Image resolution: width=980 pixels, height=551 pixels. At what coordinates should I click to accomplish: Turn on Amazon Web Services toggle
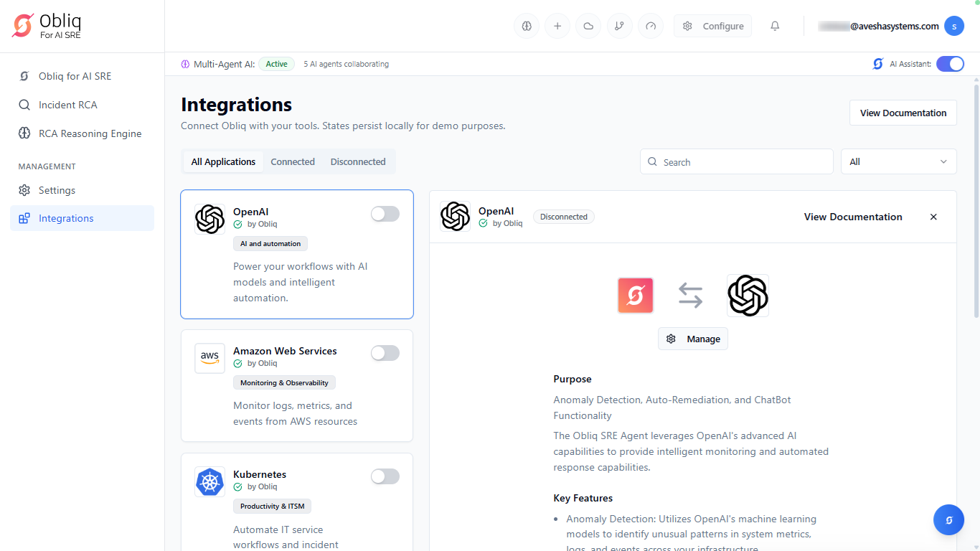(x=385, y=353)
